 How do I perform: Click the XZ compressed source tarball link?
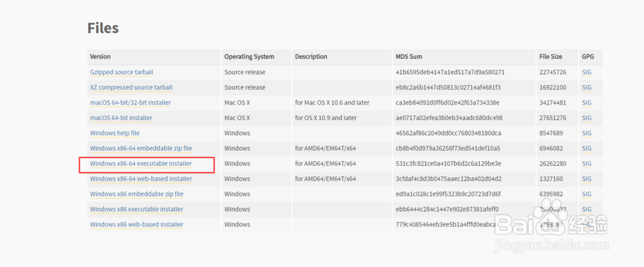coord(131,87)
